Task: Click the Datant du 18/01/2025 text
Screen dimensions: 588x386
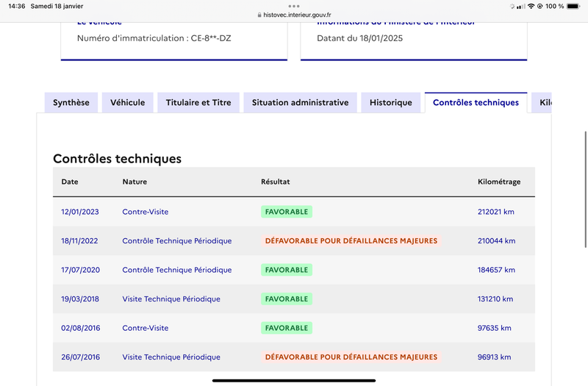Action: pyautogui.click(x=359, y=38)
